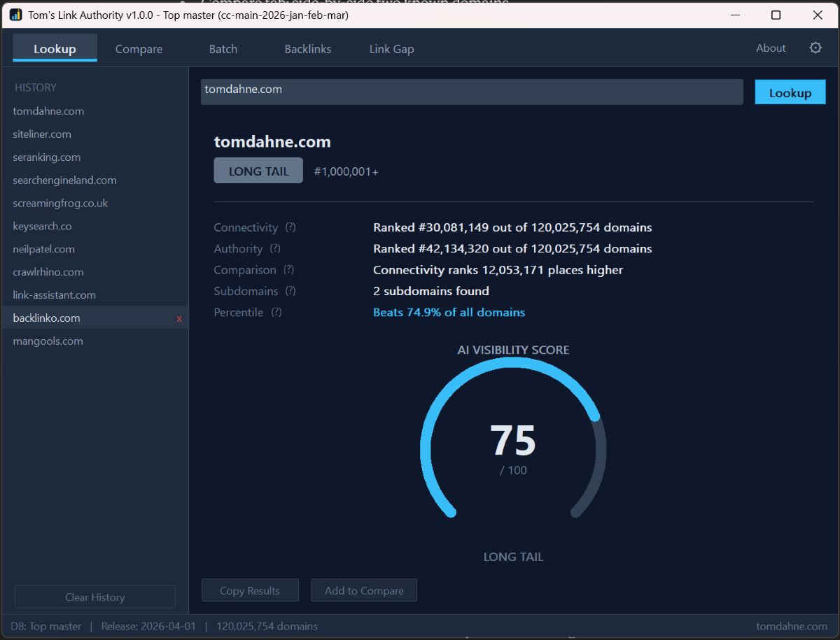
Task: Click the Clear History button
Action: click(x=94, y=596)
